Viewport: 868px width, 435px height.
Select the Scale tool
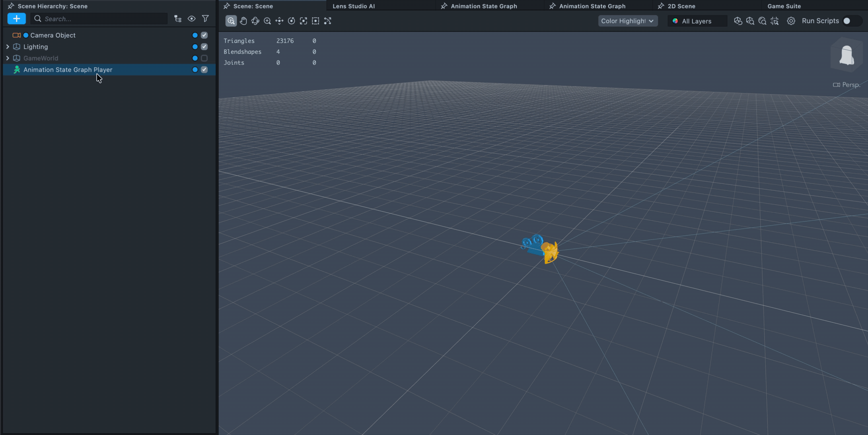(303, 21)
